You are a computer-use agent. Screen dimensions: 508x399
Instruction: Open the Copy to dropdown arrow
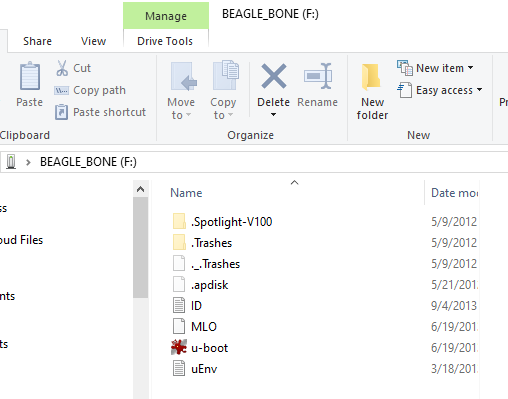pos(230,115)
